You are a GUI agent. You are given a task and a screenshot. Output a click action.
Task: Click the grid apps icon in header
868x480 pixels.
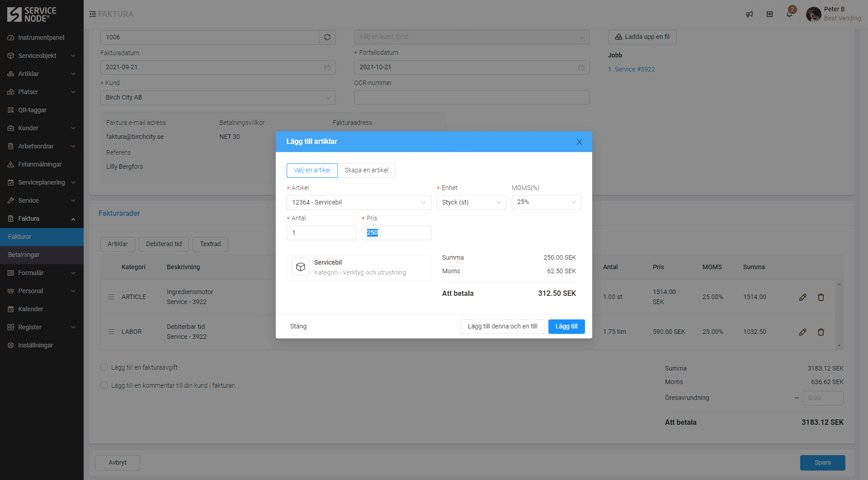click(769, 14)
